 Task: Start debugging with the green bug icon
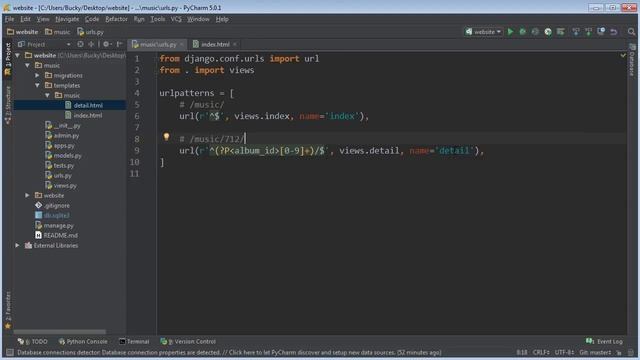(522, 31)
